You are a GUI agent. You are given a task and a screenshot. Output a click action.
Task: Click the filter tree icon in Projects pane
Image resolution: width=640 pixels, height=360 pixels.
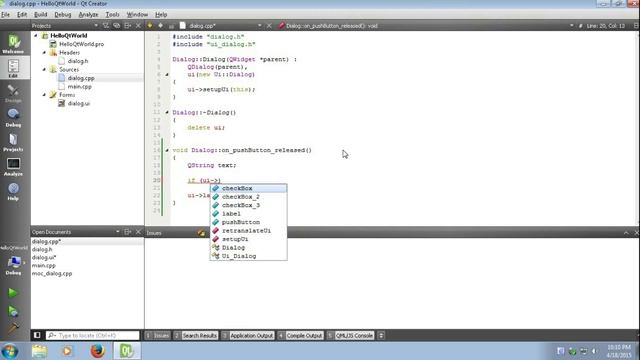[x=106, y=26]
